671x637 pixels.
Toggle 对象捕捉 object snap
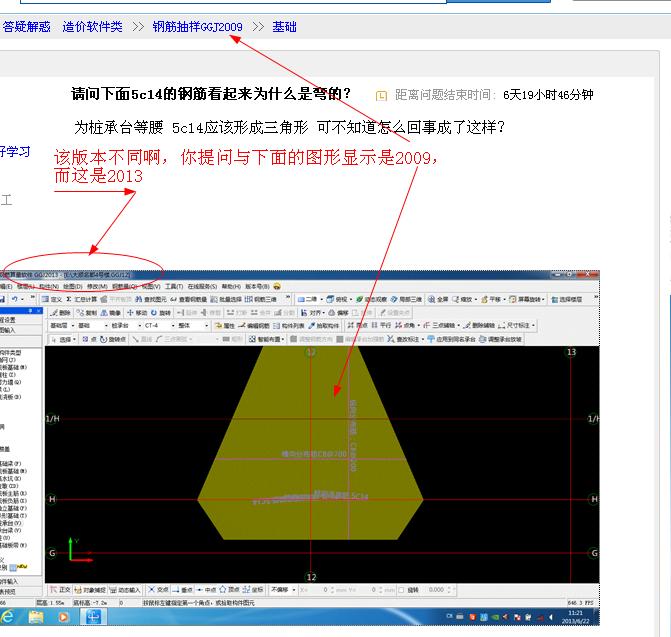click(89, 590)
